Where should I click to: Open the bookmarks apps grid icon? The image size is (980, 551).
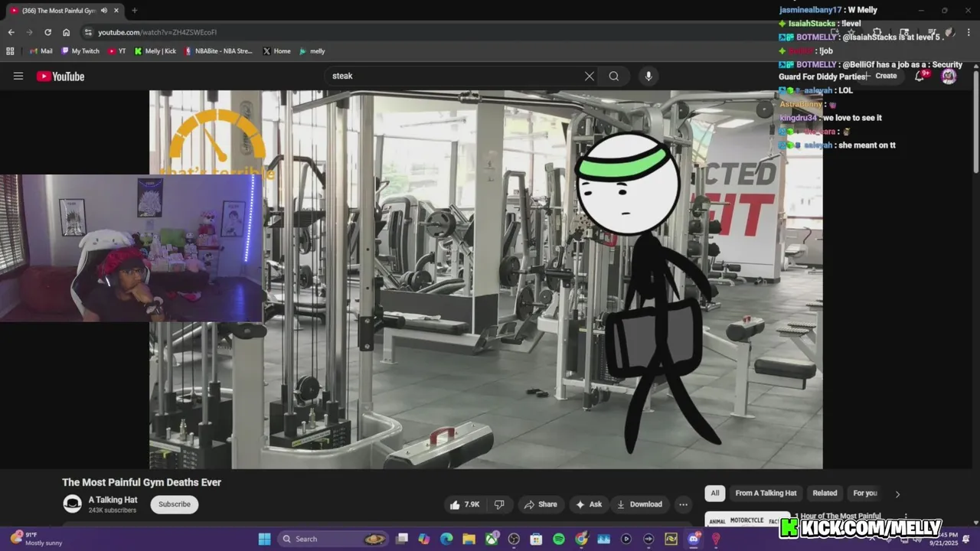pyautogui.click(x=10, y=51)
